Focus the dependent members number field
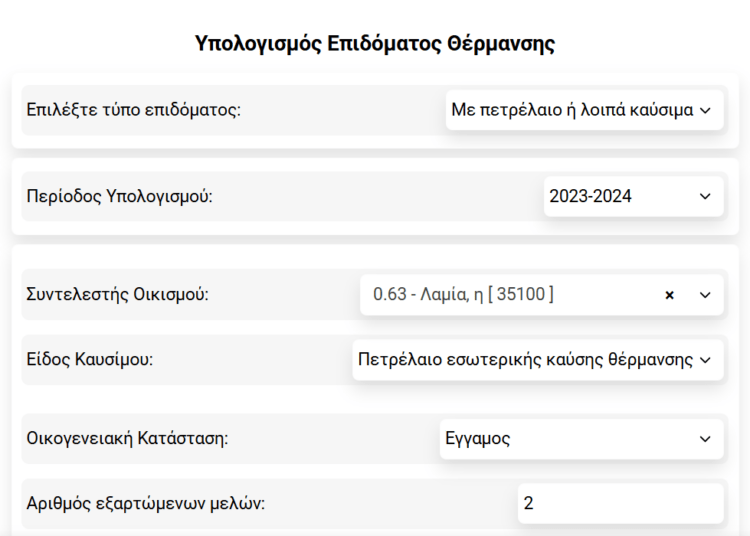 (x=620, y=503)
